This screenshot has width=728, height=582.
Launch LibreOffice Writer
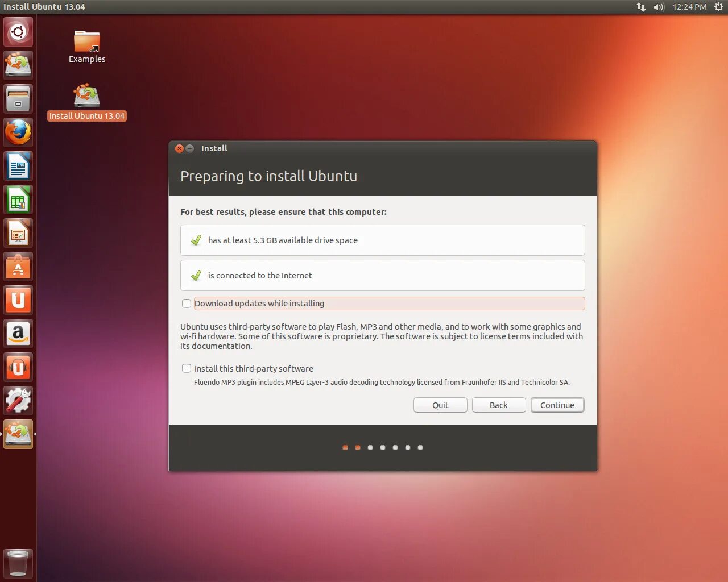18,166
